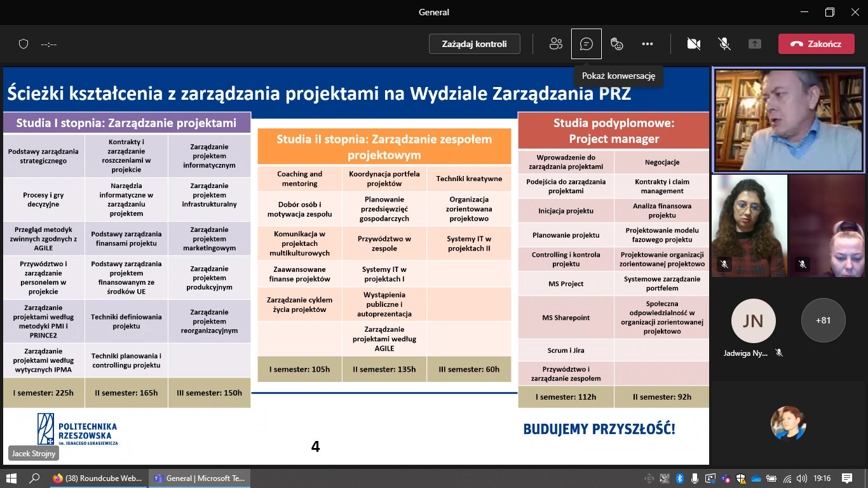
Task: Click the microphone tray icon
Action: pyautogui.click(x=695, y=478)
